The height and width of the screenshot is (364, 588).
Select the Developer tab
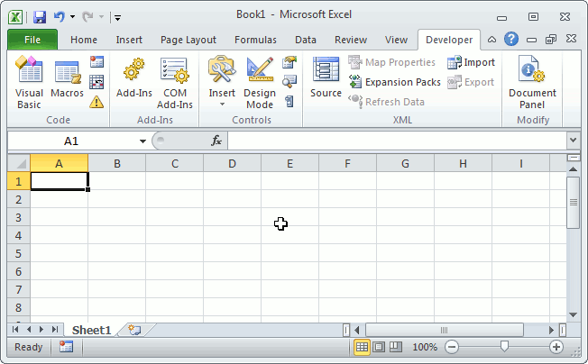tap(449, 40)
